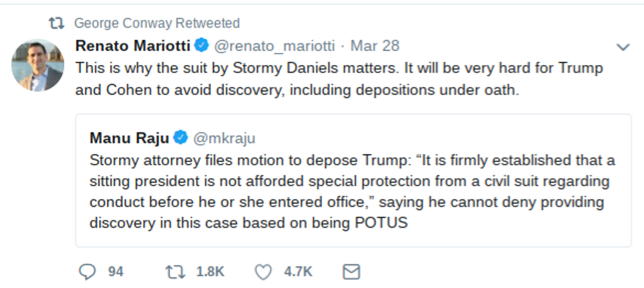This screenshot has width=644, height=288.
Task: Like the tweet with the heart icon
Action: click(263, 272)
